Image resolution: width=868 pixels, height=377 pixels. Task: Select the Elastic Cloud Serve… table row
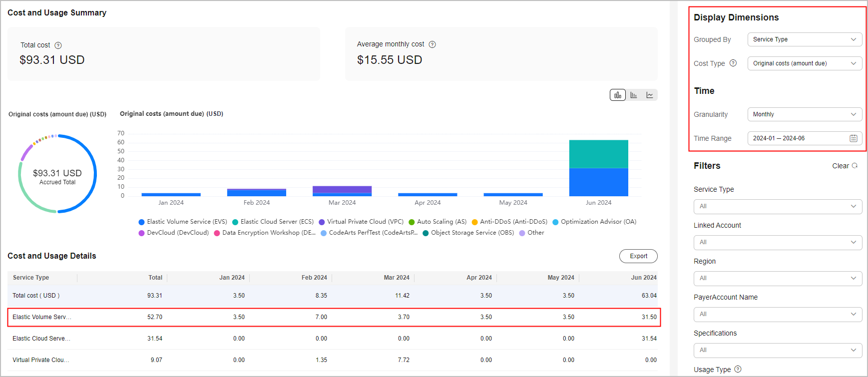[333, 339]
